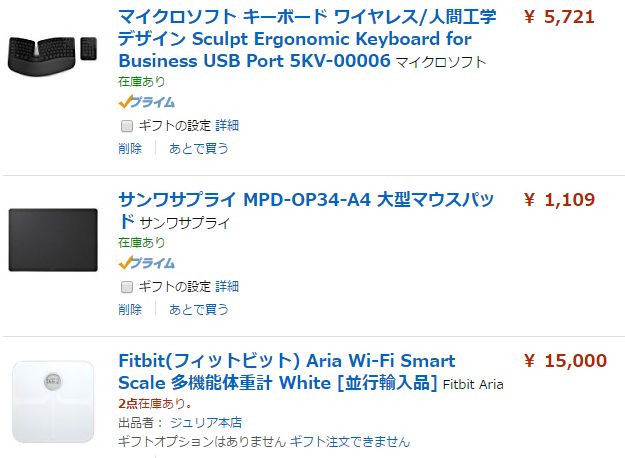Click あとで買う for the keyboard

199,148
